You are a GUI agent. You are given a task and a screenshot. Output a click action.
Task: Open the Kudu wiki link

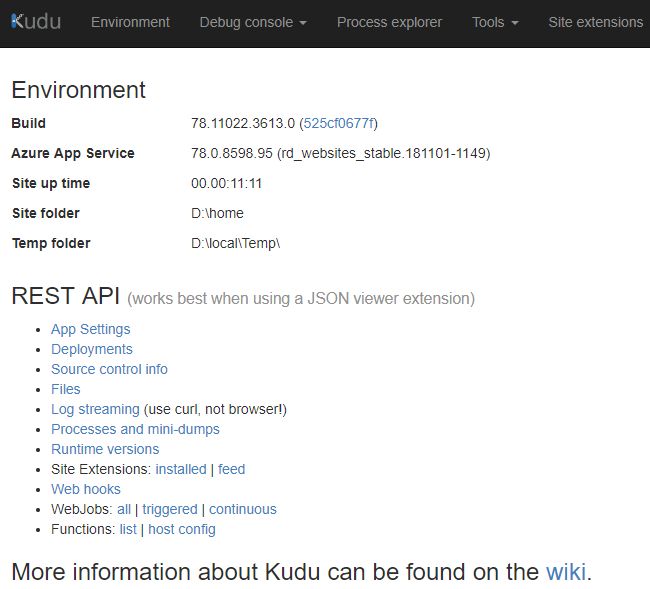[x=565, y=572]
